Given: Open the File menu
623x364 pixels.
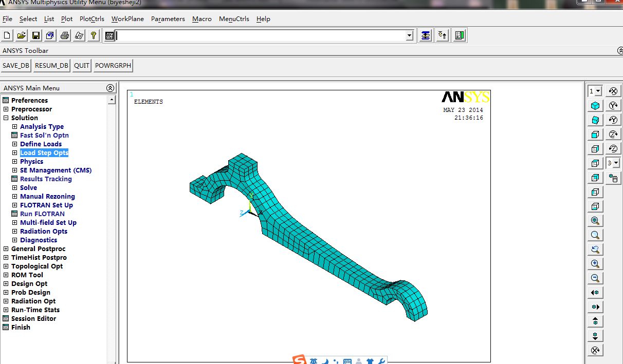Looking at the screenshot, I should pos(7,19).
